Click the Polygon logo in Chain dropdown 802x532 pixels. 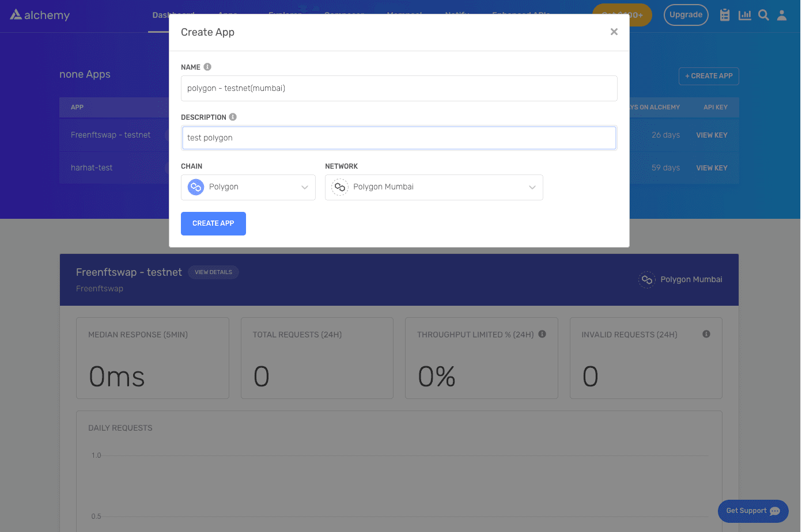click(196, 187)
